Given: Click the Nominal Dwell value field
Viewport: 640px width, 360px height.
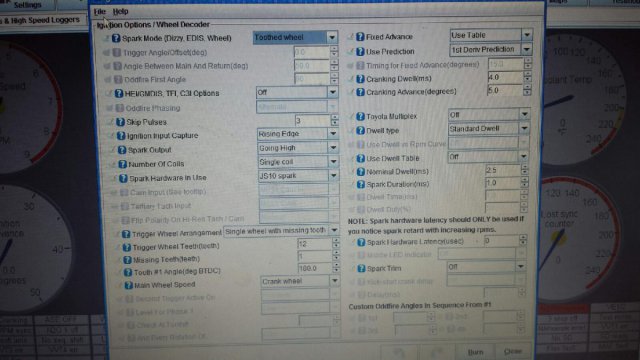Looking at the screenshot, I should tap(502, 170).
